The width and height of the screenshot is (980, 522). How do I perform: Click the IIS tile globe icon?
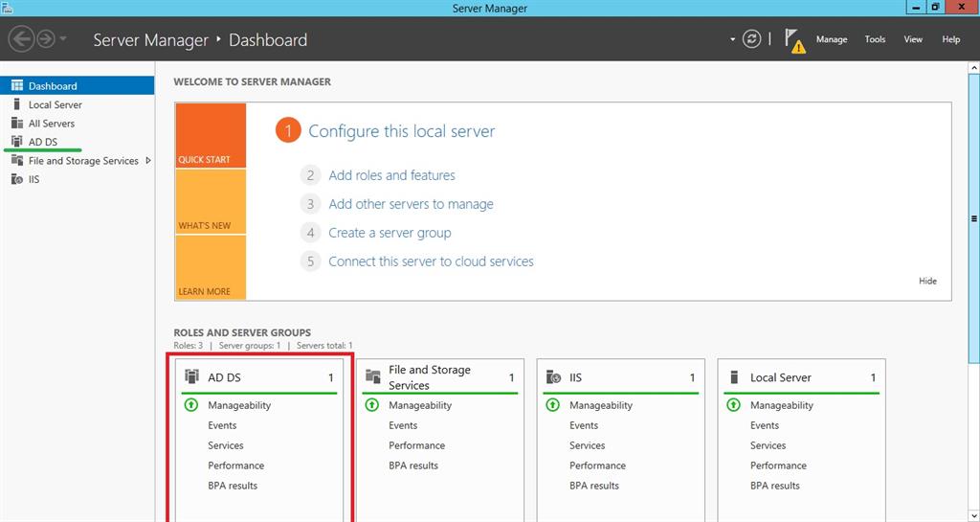click(x=554, y=377)
